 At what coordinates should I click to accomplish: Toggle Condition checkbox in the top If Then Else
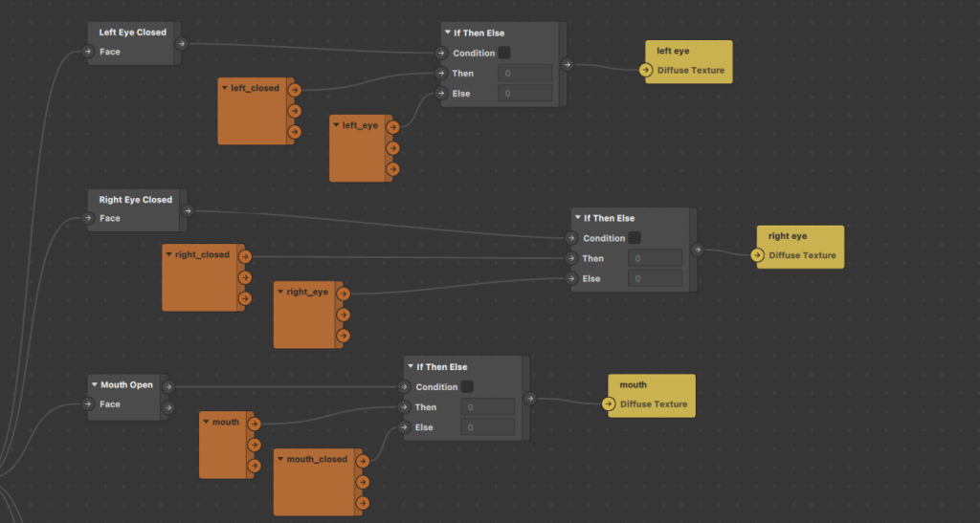tap(504, 53)
